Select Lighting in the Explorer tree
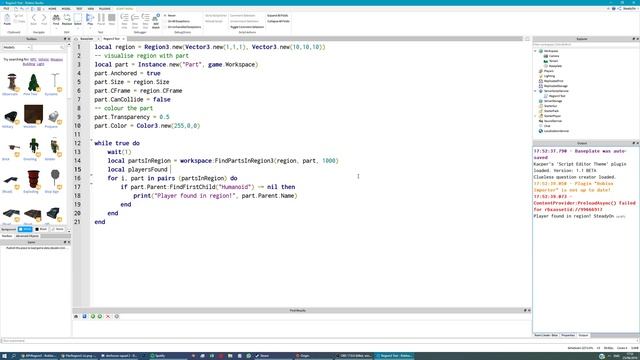Screen dimensions: 640x360 point(549,76)
